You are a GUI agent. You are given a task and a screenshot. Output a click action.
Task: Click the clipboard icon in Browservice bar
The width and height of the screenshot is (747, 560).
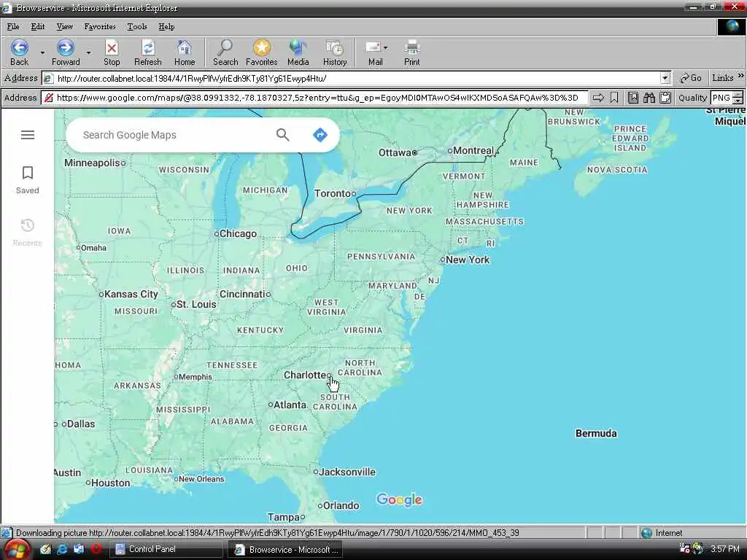(665, 98)
